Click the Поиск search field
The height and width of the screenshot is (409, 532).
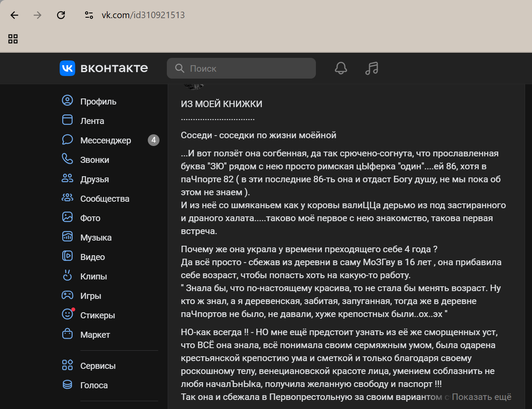(246, 68)
